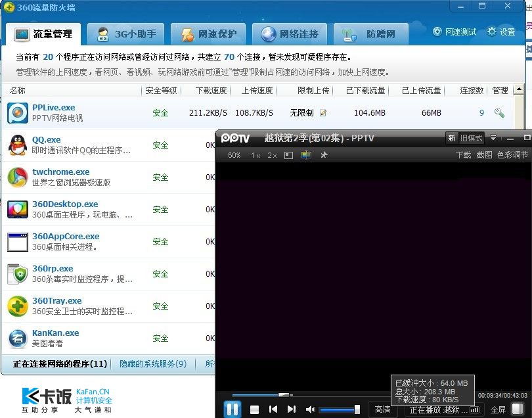Click the twchrome.exe browser icon
The height and width of the screenshot is (418, 532).
[18, 177]
